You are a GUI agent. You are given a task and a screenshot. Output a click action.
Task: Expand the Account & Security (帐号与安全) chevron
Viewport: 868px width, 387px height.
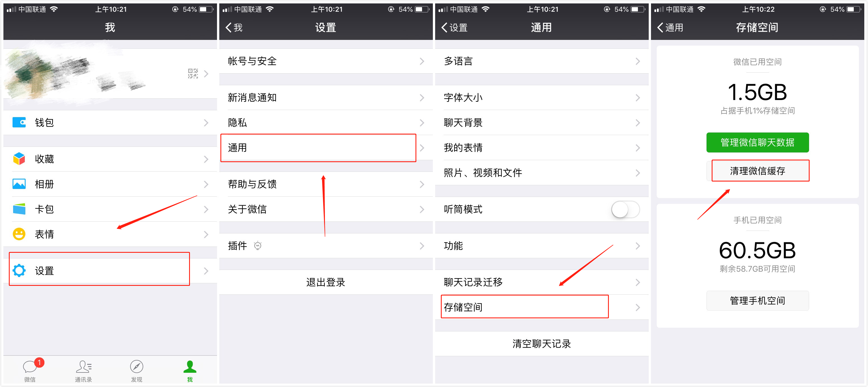pyautogui.click(x=422, y=61)
